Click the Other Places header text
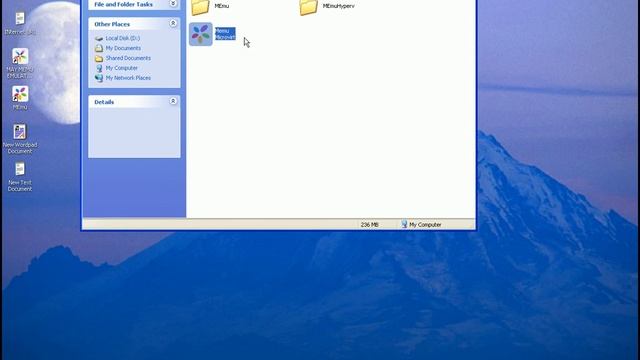Image resolution: width=640 pixels, height=360 pixels. 112,24
